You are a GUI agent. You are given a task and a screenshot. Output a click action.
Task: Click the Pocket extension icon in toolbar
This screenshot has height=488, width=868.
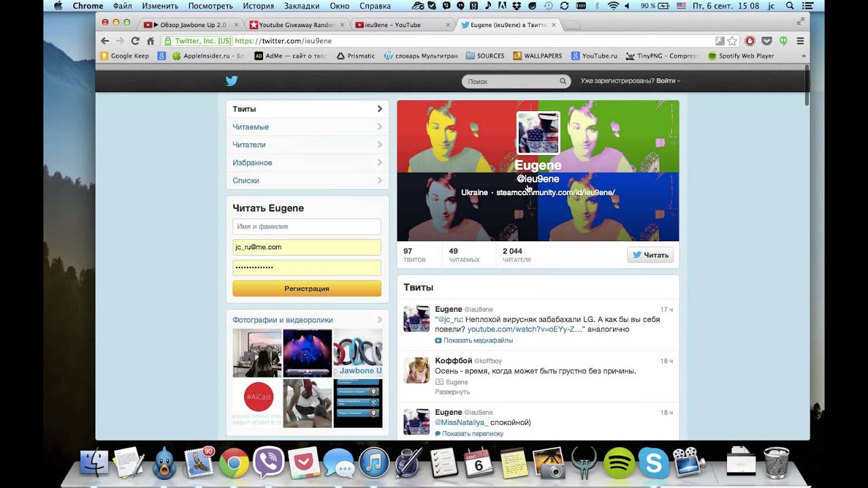point(766,41)
